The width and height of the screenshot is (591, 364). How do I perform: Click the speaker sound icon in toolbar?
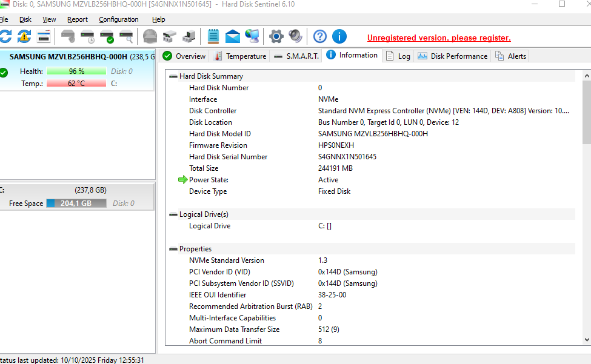(295, 36)
